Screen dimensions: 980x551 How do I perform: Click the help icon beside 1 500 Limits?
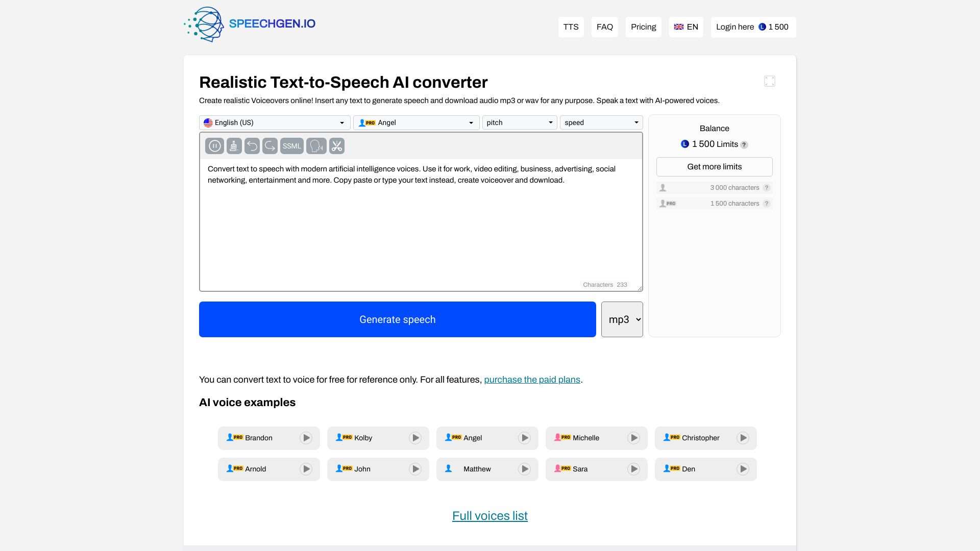pyautogui.click(x=744, y=144)
